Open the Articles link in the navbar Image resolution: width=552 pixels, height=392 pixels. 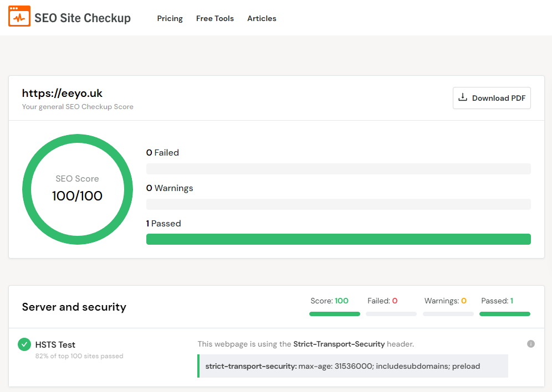click(262, 18)
